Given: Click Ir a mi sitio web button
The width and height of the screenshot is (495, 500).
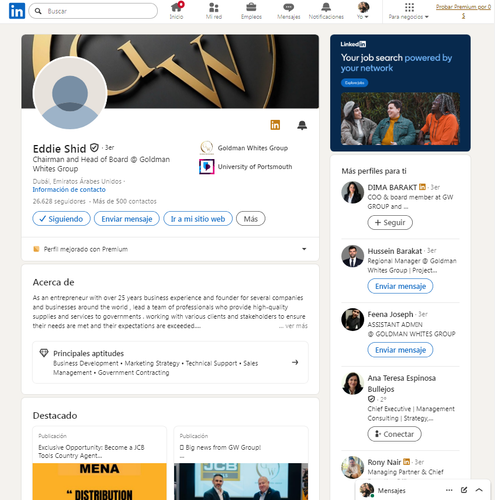Looking at the screenshot, I should coord(198,219).
